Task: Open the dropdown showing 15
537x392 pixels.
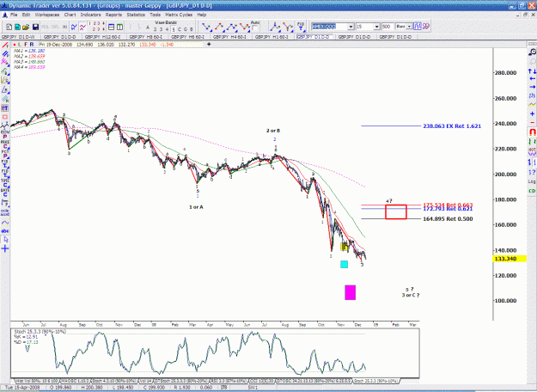Action: (x=376, y=27)
